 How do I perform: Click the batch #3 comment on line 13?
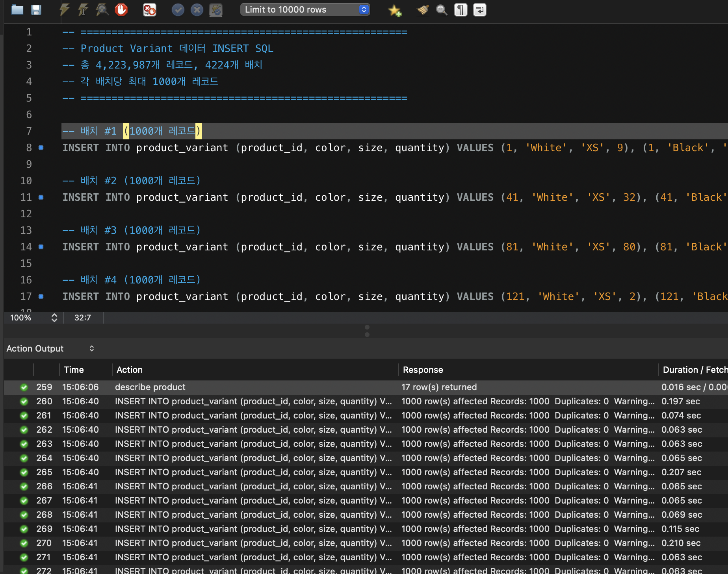click(x=132, y=230)
